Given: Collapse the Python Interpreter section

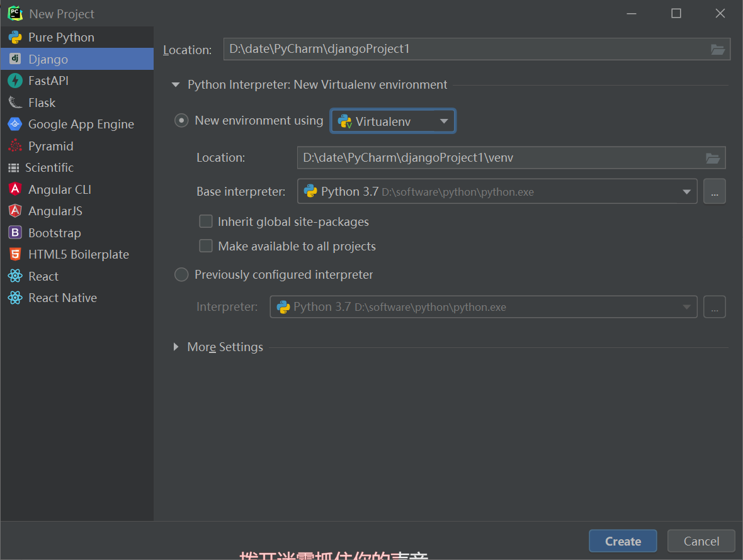Looking at the screenshot, I should click(176, 85).
